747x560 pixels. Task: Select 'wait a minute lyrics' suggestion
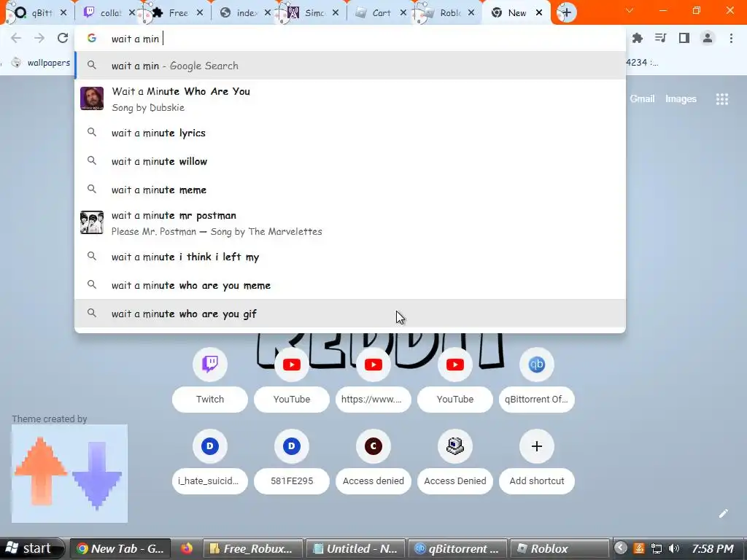coord(350,133)
